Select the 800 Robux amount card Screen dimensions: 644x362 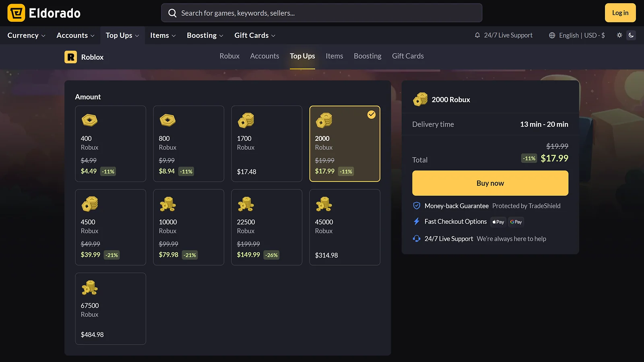[189, 144]
